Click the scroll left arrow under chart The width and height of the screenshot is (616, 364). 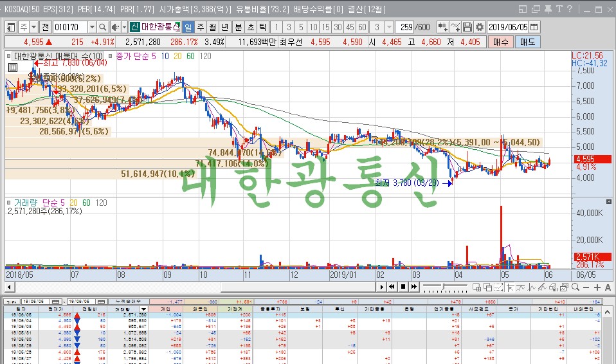(x=10, y=287)
